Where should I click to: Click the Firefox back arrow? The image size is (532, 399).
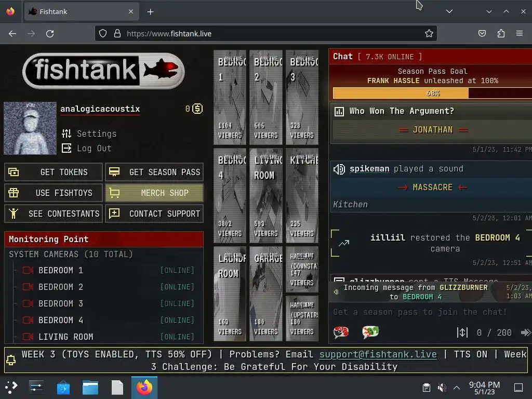click(x=12, y=34)
